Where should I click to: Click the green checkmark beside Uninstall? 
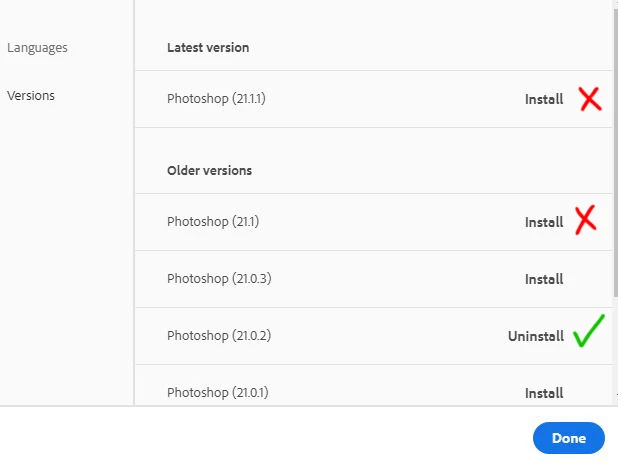click(590, 333)
